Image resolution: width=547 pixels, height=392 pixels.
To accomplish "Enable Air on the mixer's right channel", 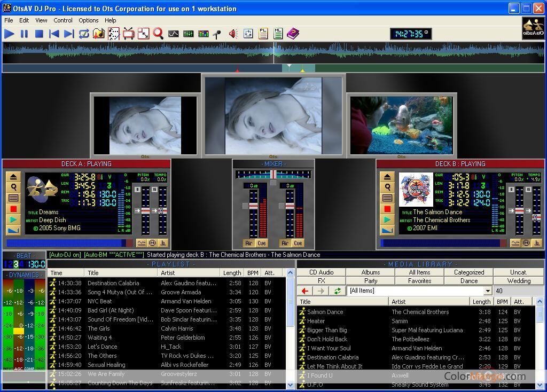I will (284, 243).
